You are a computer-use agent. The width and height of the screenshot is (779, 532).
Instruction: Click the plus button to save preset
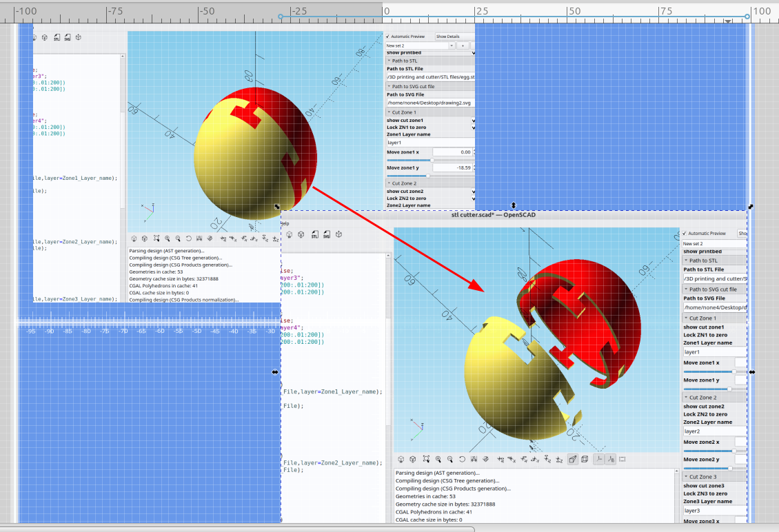click(462, 45)
